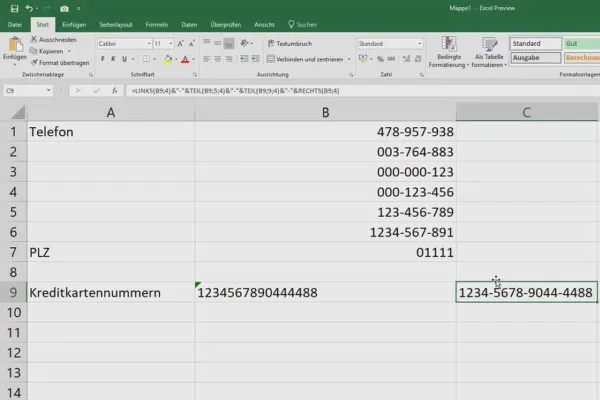Click the decrease decimal places icon

pyautogui.click(x=417, y=59)
